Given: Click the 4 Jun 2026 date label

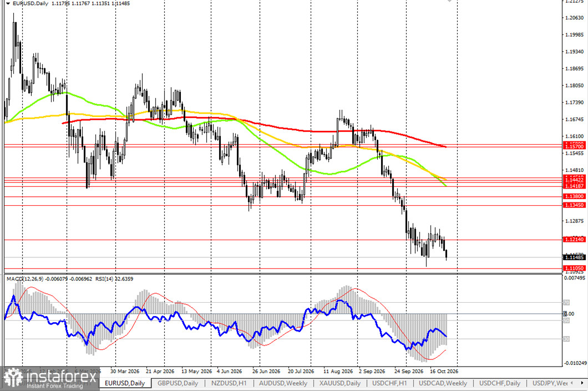Looking at the screenshot, I should point(230,371).
